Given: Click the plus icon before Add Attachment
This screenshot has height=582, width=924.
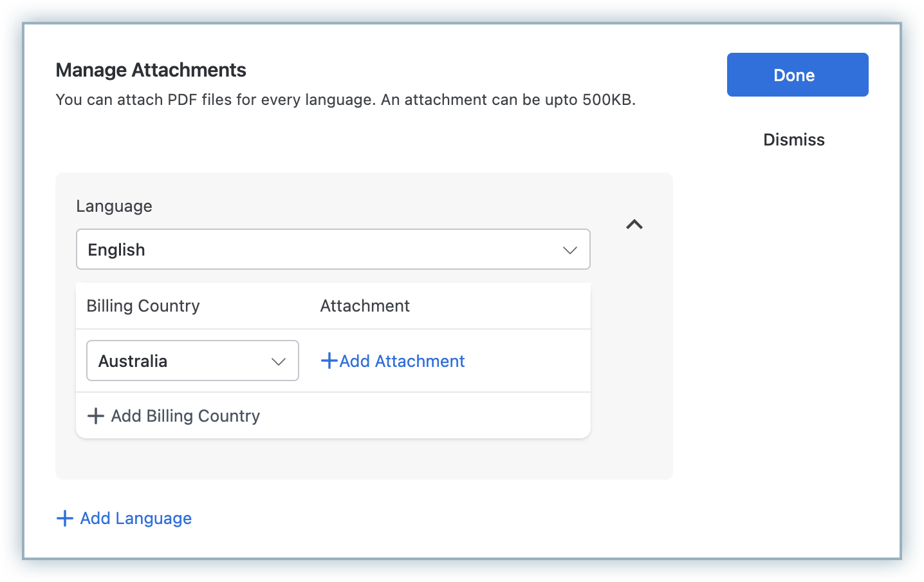Looking at the screenshot, I should 329,361.
